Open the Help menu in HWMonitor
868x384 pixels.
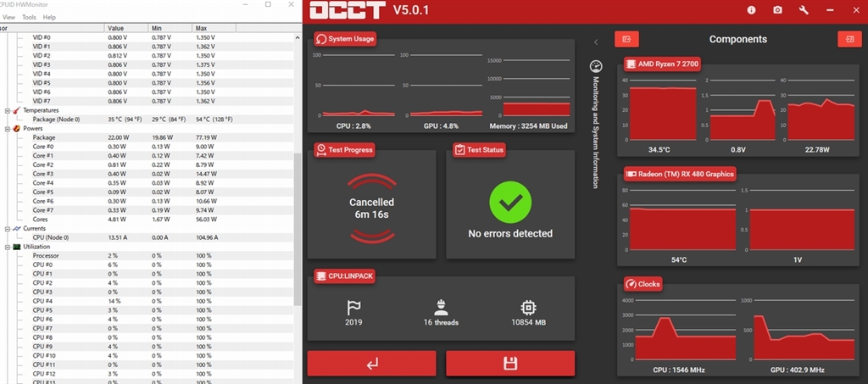[x=49, y=17]
